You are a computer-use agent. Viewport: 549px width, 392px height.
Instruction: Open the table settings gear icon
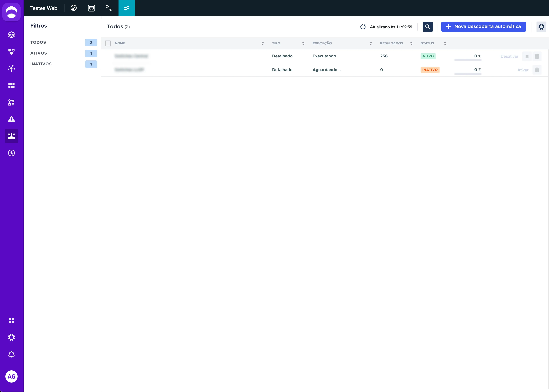541,27
